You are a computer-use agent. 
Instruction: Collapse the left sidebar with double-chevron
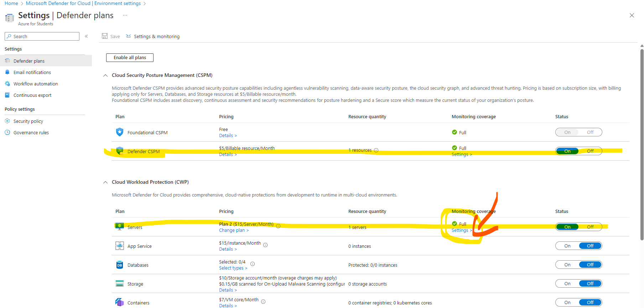tap(86, 36)
